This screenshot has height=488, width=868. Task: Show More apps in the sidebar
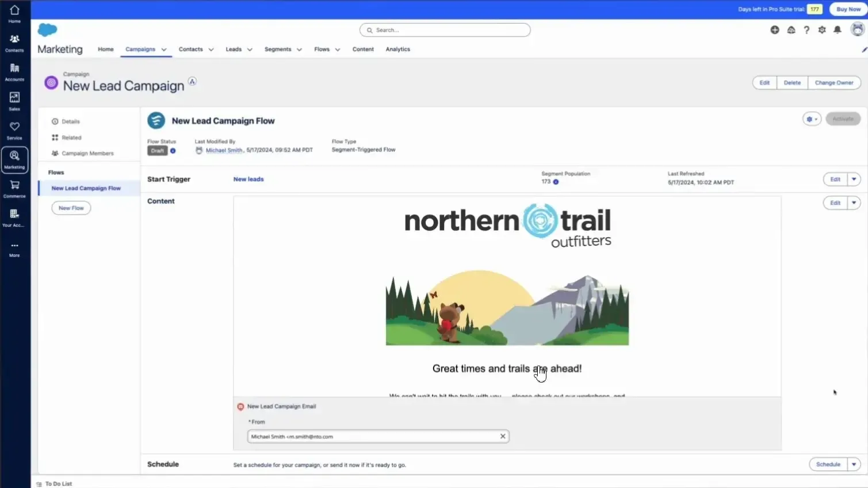click(14, 249)
